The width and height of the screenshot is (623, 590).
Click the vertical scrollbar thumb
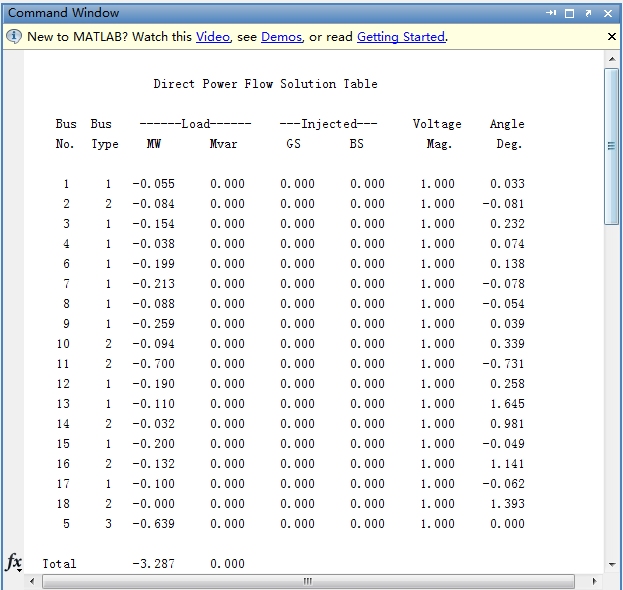(x=611, y=146)
